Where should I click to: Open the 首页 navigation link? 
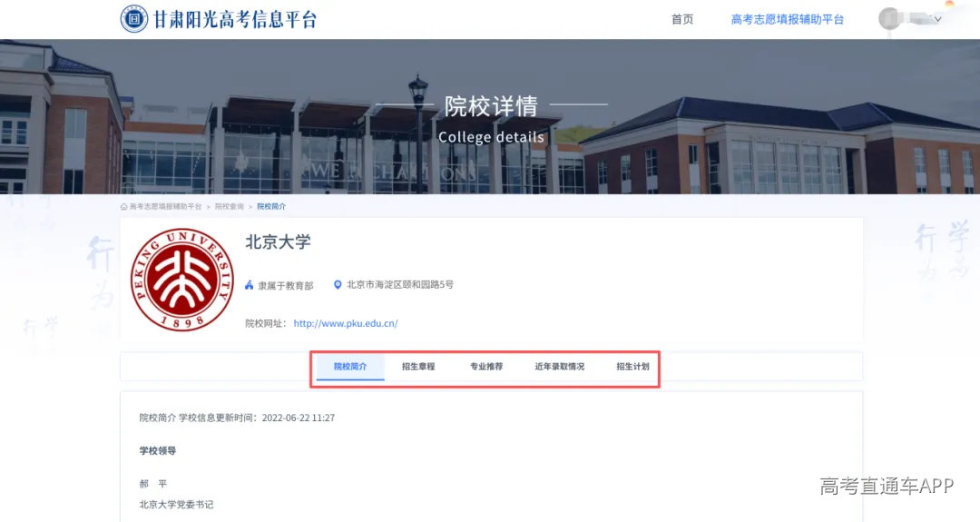click(681, 19)
